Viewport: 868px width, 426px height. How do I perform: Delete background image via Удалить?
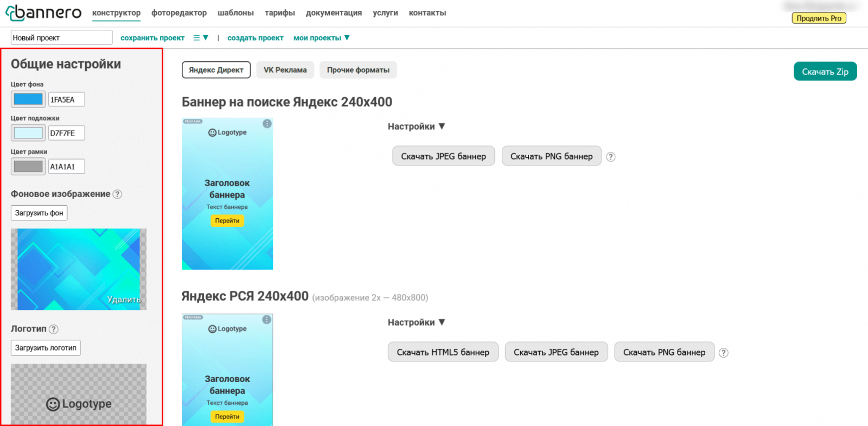coord(124,300)
